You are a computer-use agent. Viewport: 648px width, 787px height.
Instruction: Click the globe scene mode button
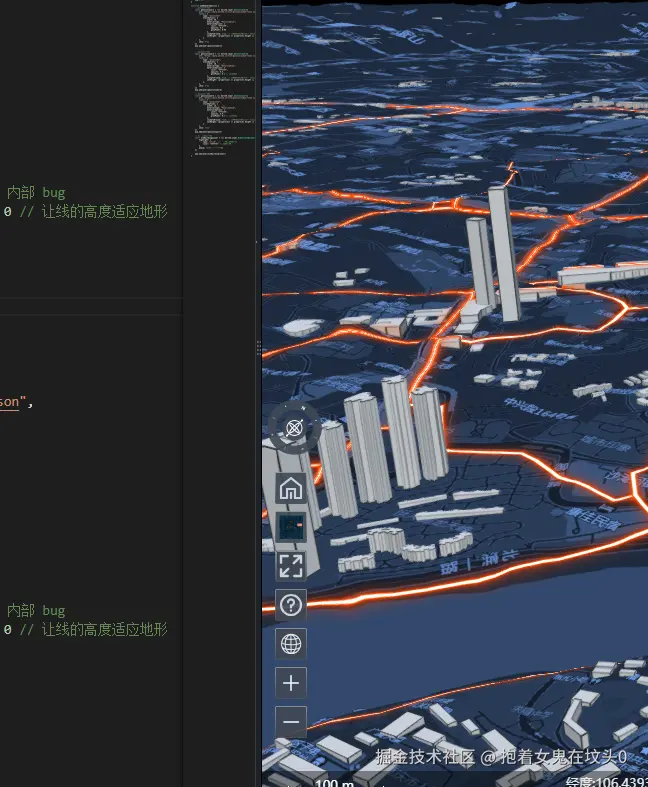(x=291, y=644)
